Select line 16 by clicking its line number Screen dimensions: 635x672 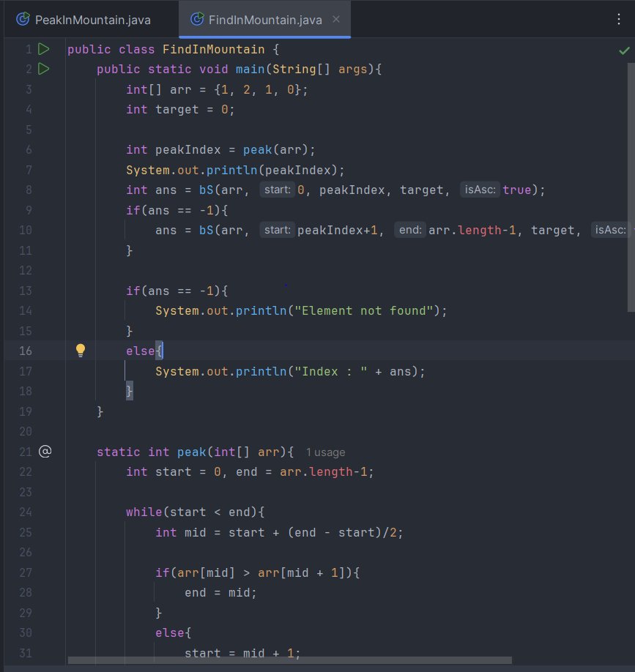(x=26, y=350)
